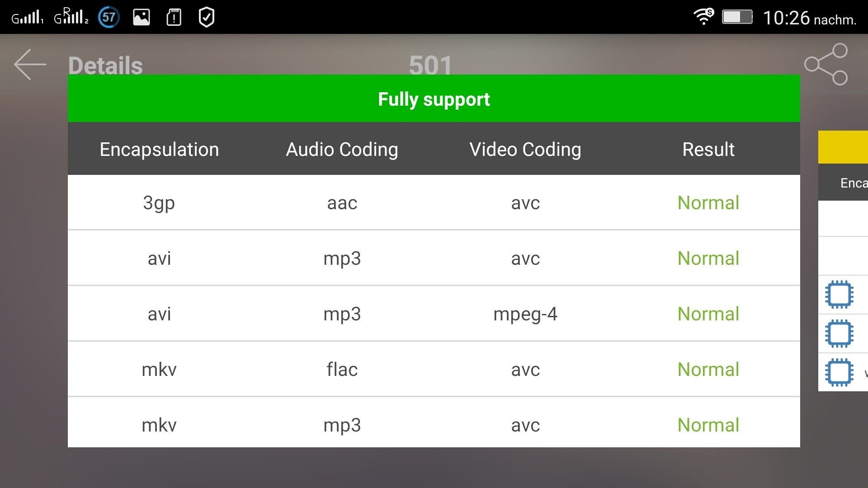Screen dimensions: 868x488
Task: Select the 3gp aac avc row
Action: tap(434, 202)
